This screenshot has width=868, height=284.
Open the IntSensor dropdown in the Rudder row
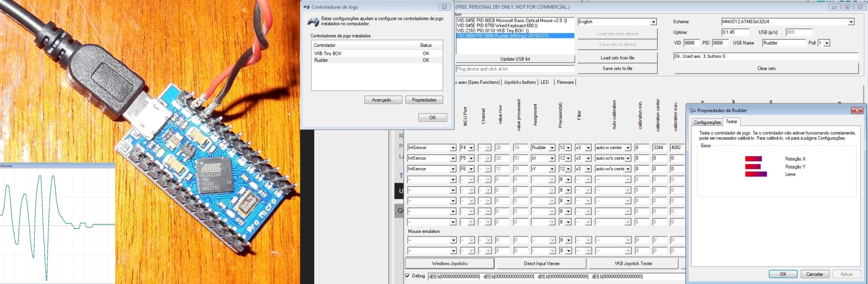[x=453, y=148]
